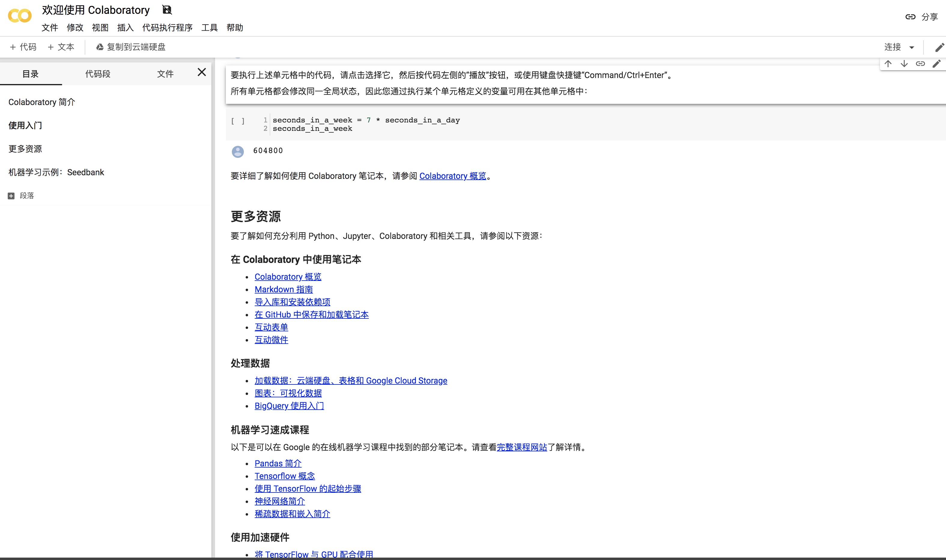Switch to the 代码段 tab
This screenshot has width=946, height=560.
tap(98, 74)
